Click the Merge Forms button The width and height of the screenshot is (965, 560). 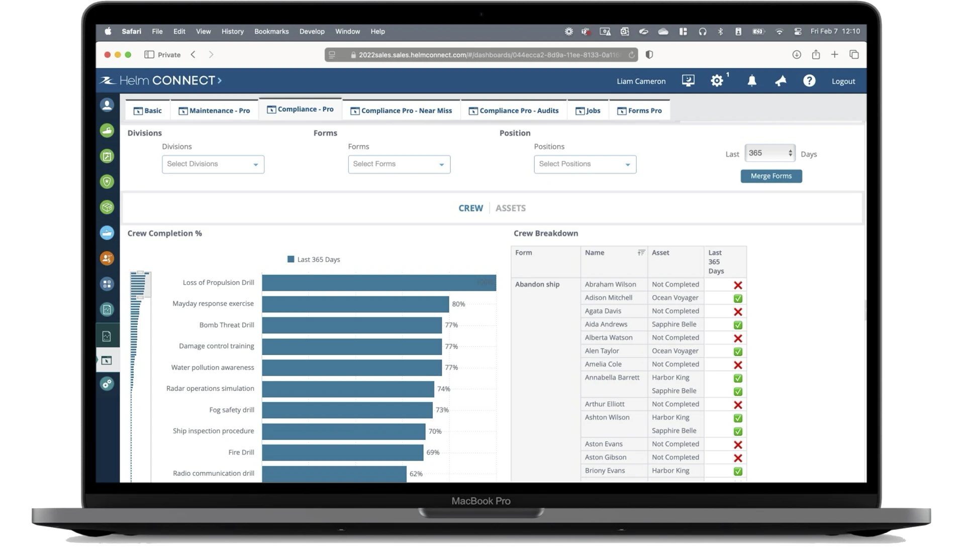click(771, 176)
